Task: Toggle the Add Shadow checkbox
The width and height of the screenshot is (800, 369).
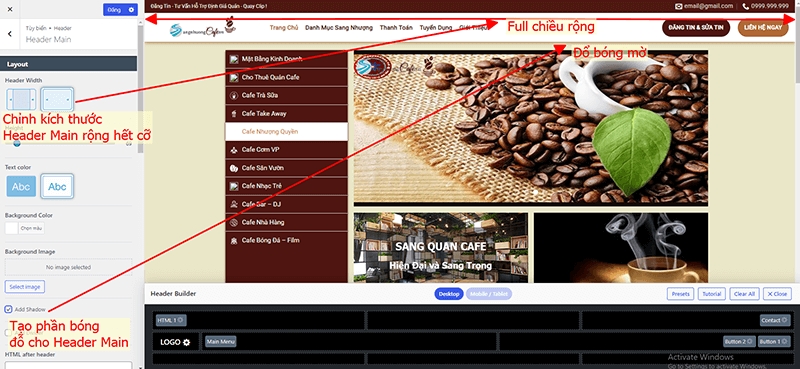Action: click(9, 309)
